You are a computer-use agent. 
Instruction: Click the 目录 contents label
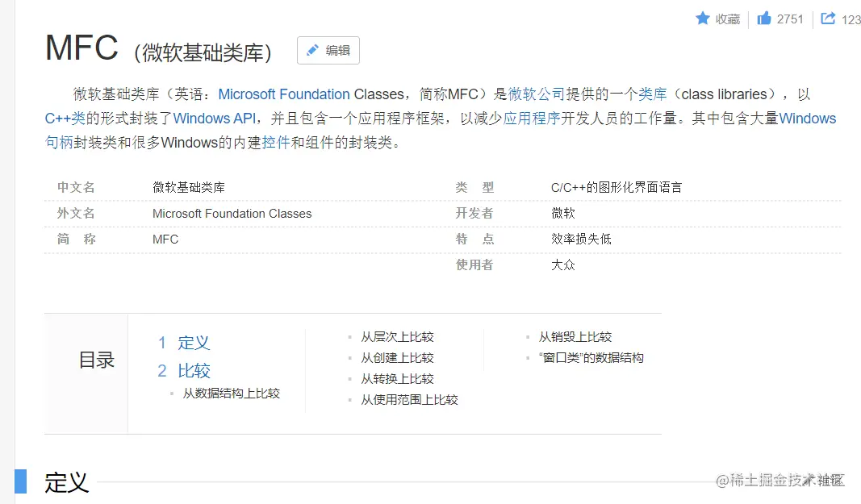[x=97, y=360]
